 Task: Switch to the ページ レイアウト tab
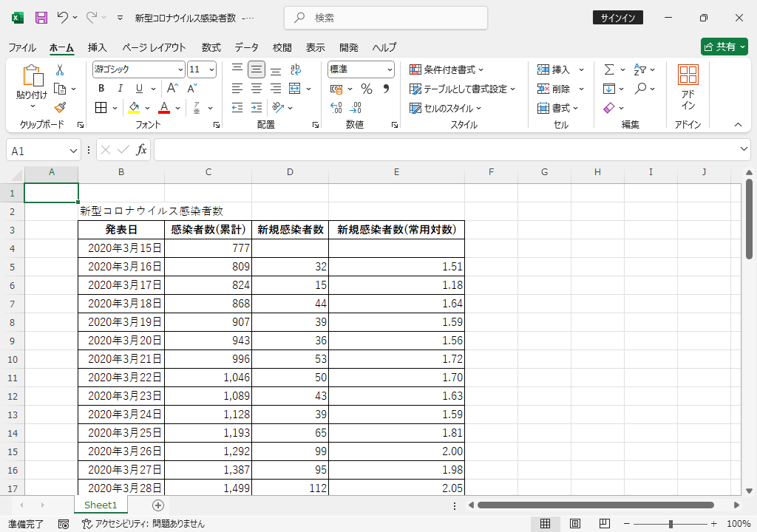pos(154,47)
